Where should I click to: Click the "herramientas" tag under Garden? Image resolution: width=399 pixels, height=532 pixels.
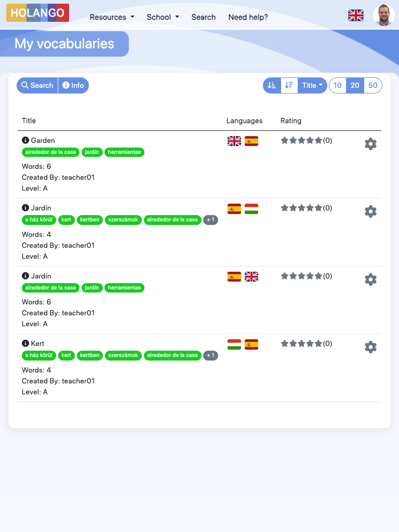pyautogui.click(x=124, y=152)
